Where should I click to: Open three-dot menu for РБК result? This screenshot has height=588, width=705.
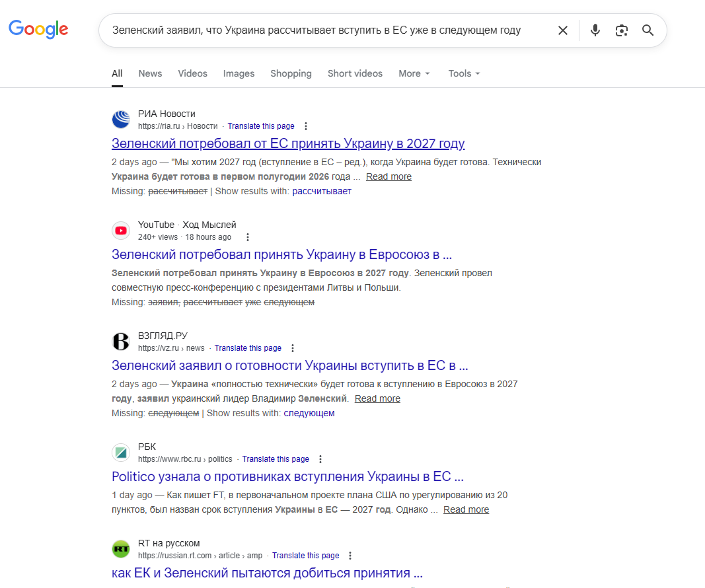[320, 459]
